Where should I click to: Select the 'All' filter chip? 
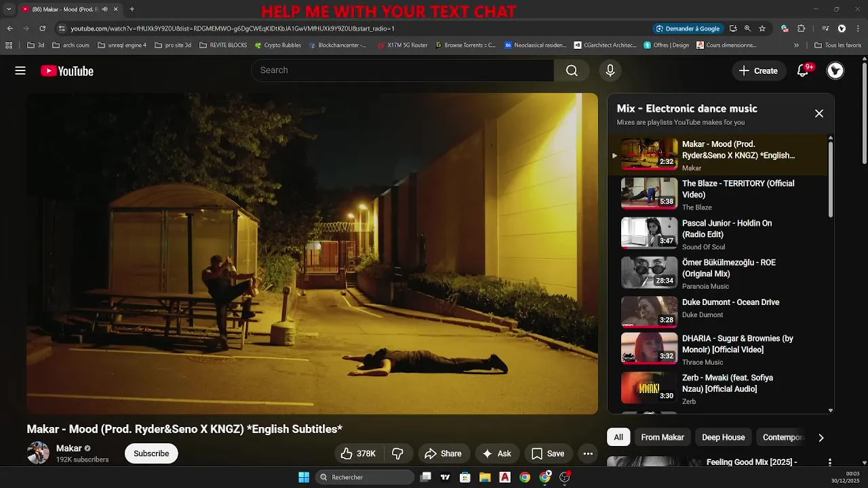(618, 438)
